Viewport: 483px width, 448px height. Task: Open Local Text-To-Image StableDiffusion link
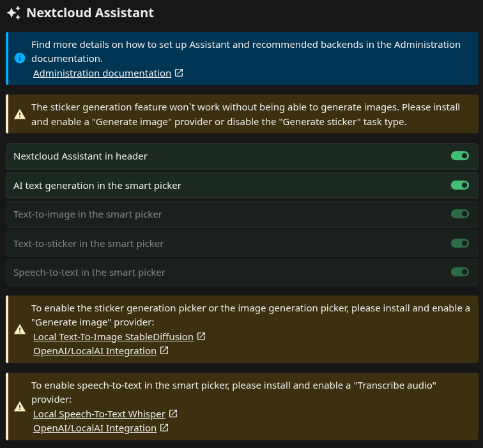coord(113,337)
